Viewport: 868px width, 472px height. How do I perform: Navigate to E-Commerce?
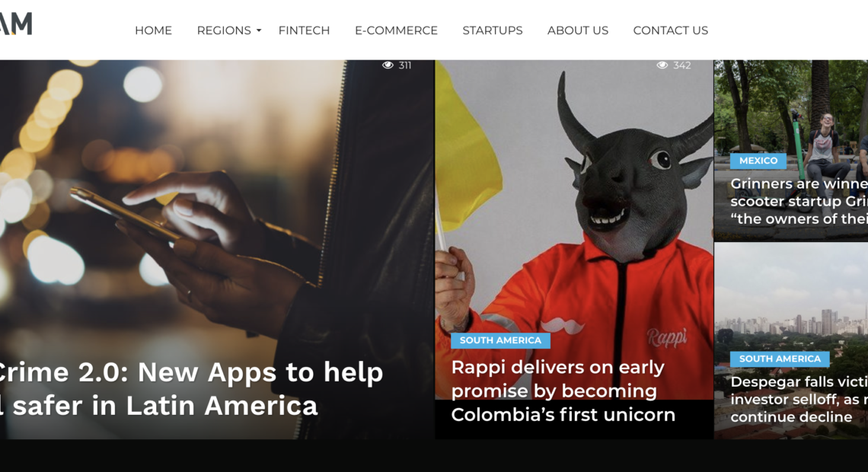(397, 30)
